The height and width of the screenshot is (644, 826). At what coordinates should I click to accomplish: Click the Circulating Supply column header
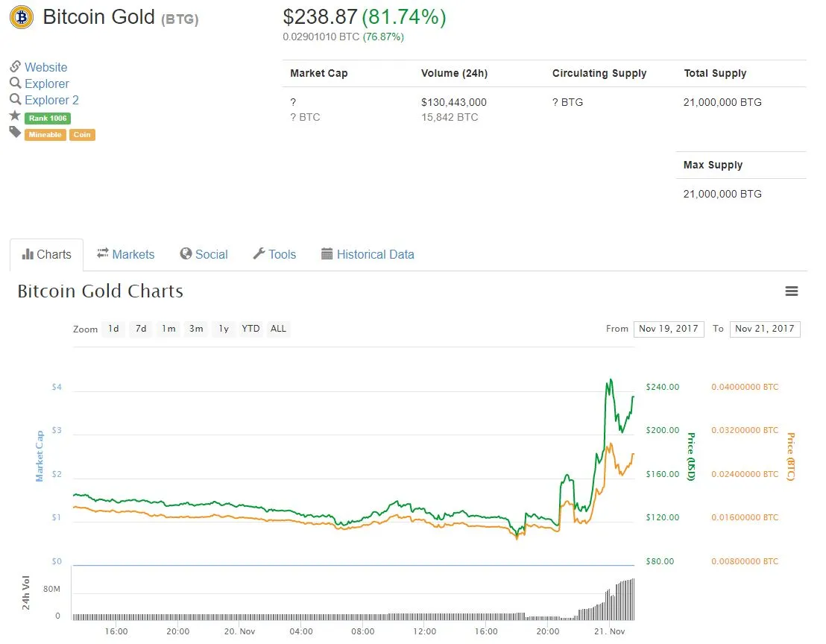tap(599, 73)
